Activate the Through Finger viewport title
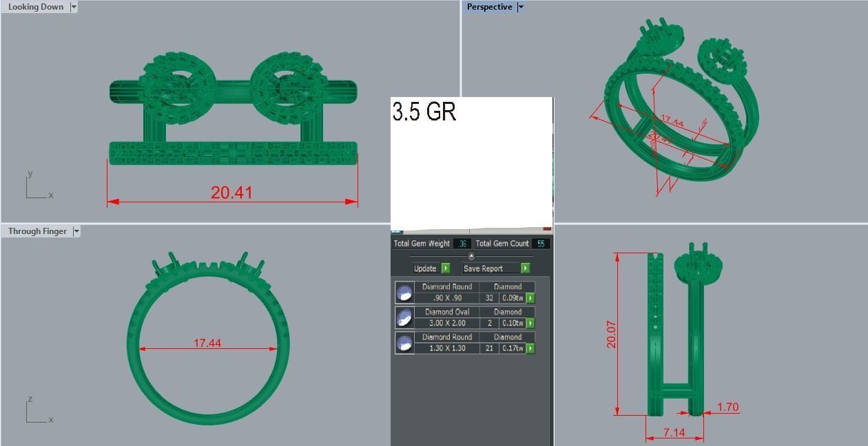This screenshot has width=868, height=446. pos(37,231)
